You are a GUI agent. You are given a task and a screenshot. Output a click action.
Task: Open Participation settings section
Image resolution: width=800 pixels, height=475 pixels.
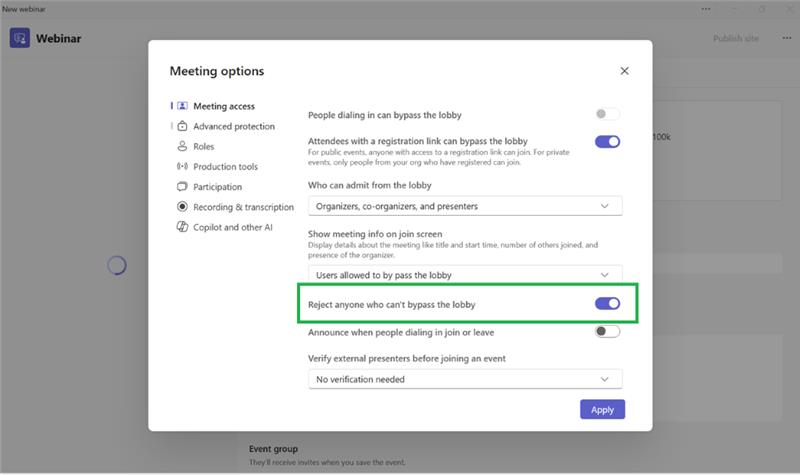pyautogui.click(x=217, y=187)
